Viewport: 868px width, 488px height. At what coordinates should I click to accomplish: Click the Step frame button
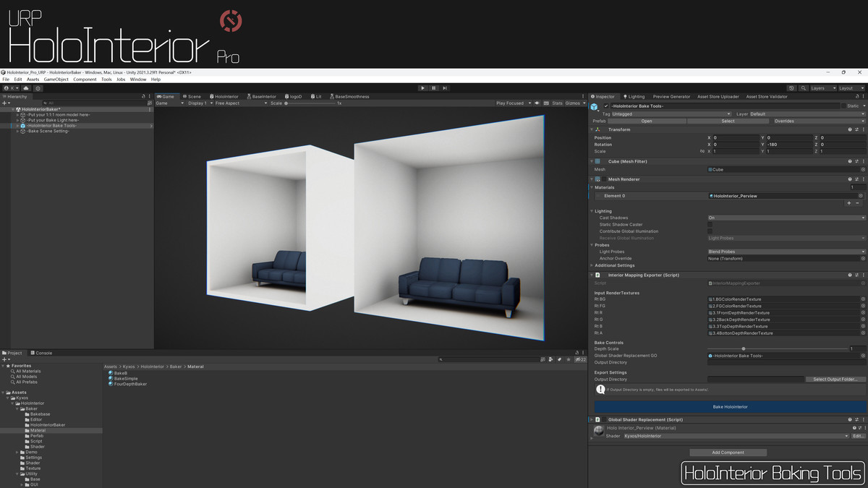pos(445,88)
